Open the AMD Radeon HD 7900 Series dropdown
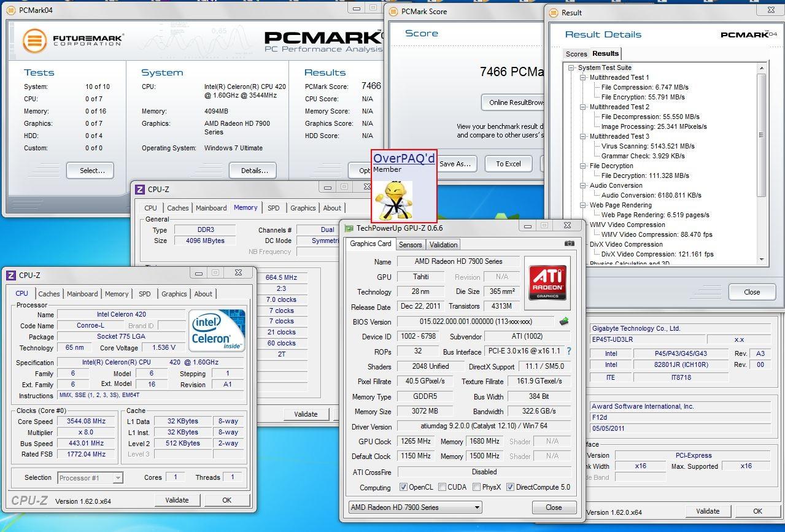 click(x=415, y=507)
